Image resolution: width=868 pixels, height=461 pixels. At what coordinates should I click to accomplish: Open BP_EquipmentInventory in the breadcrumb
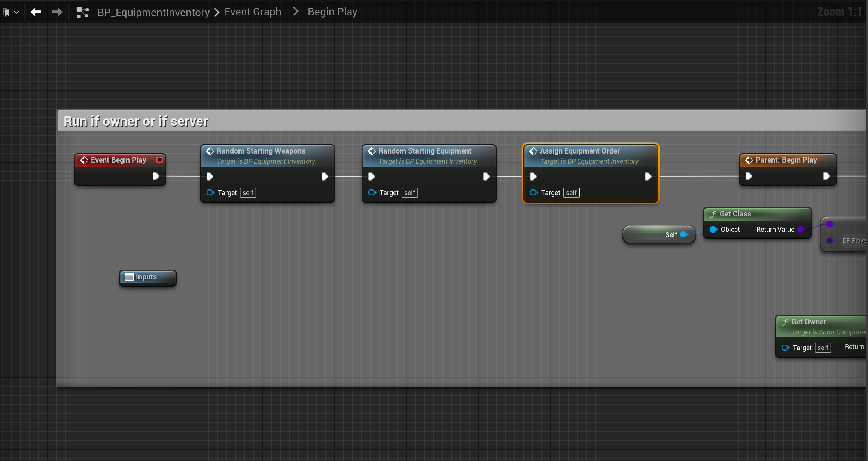[153, 12]
